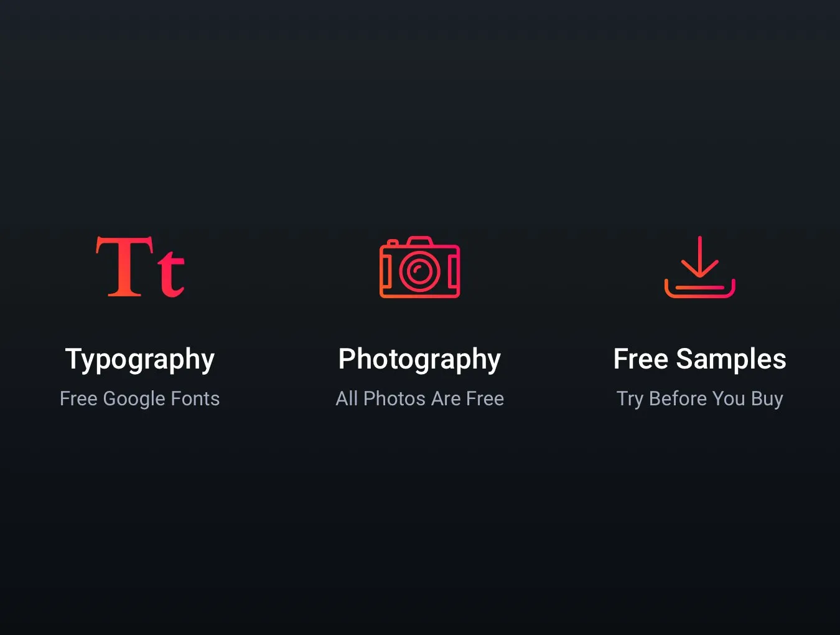Click the Free Google Fonts subtitle
This screenshot has width=840, height=635.
tap(140, 398)
